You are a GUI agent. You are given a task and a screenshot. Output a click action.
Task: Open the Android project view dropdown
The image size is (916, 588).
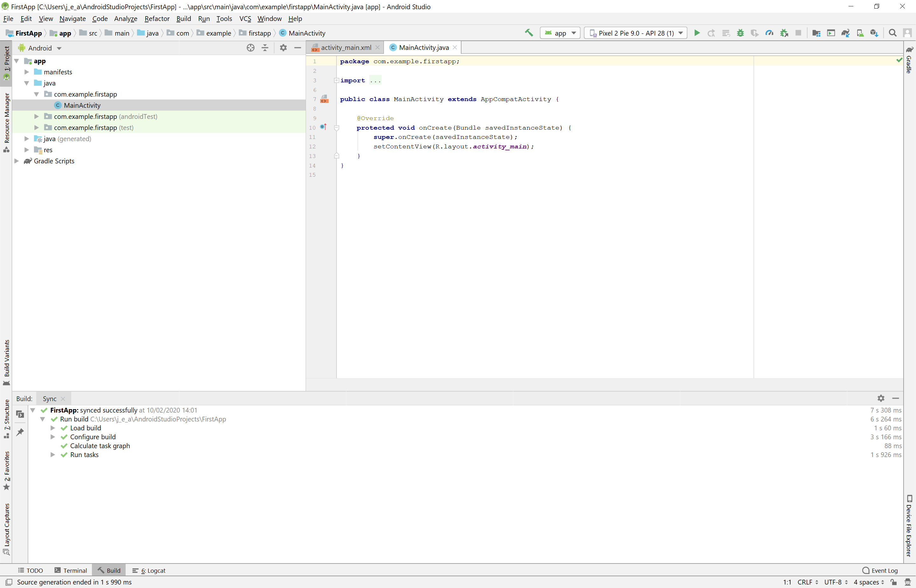coord(40,48)
